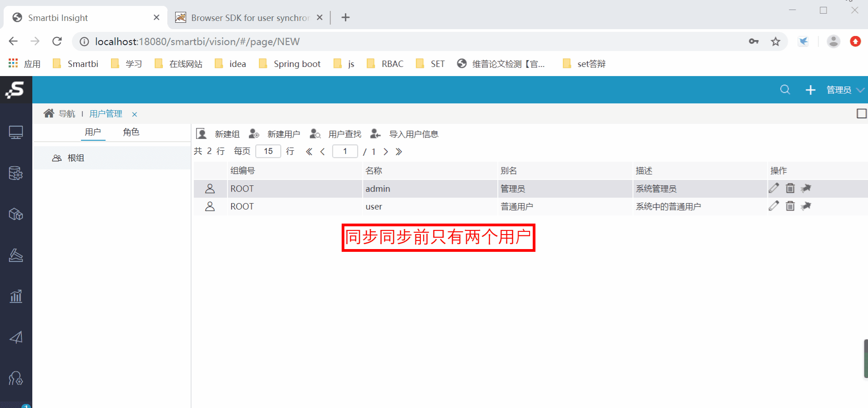Go to previous page arrow
868x408 pixels.
[323, 152]
